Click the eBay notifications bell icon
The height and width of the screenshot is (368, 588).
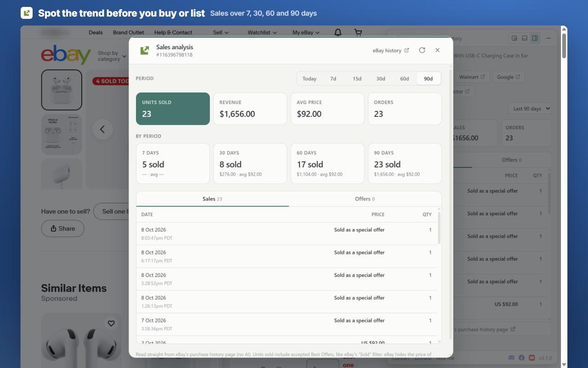pos(338,32)
